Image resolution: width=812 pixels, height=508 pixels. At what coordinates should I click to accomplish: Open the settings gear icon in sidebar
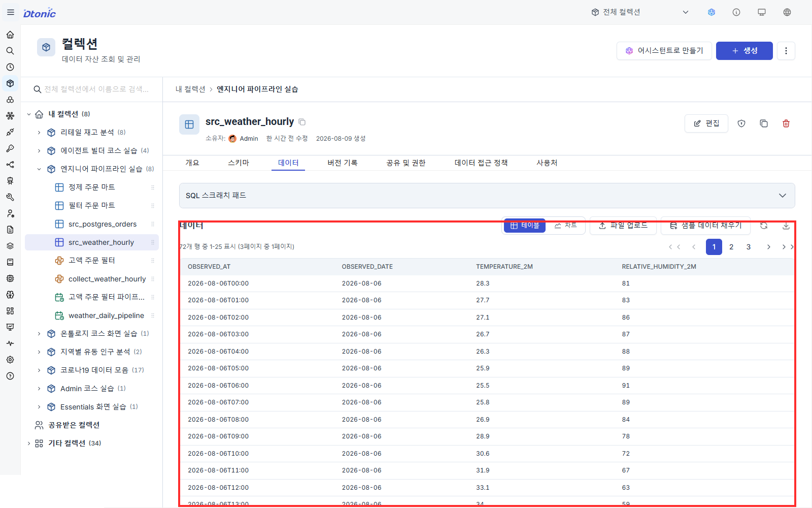[10, 360]
